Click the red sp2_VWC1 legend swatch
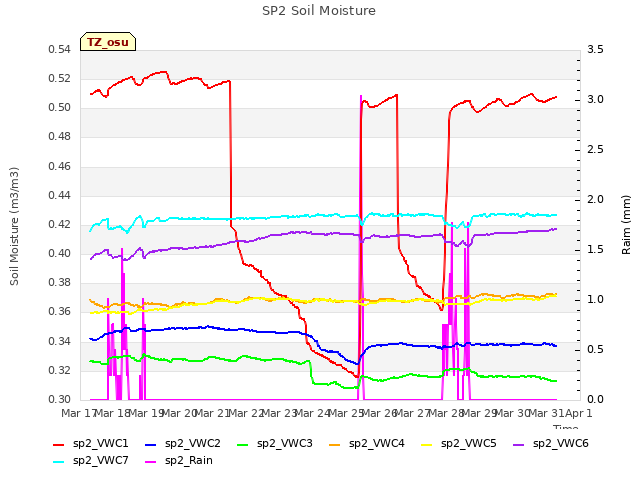 pyautogui.click(x=59, y=445)
